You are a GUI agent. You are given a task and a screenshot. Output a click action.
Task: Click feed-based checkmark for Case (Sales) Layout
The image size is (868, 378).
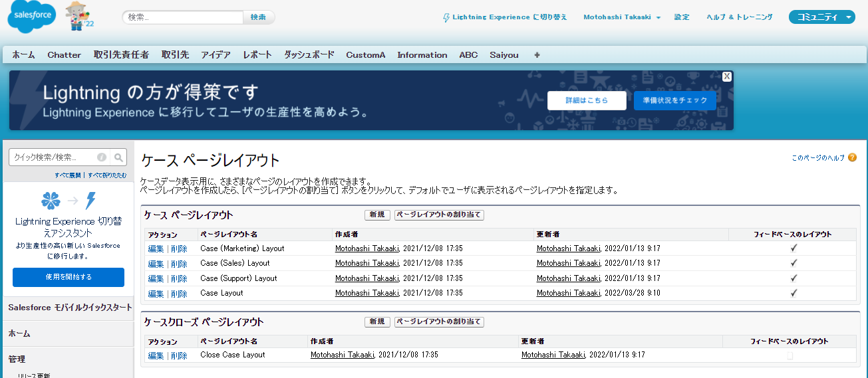point(794,263)
